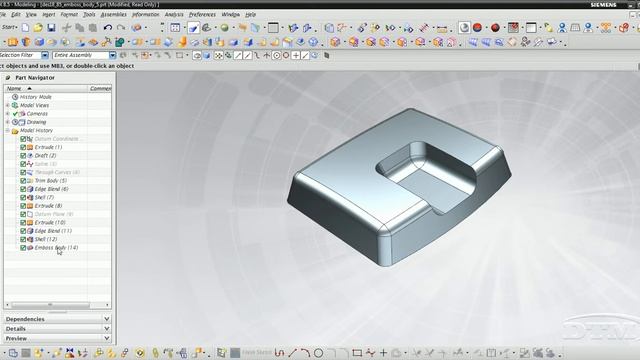Click the blue cube solid icon in selection bar

[207, 56]
